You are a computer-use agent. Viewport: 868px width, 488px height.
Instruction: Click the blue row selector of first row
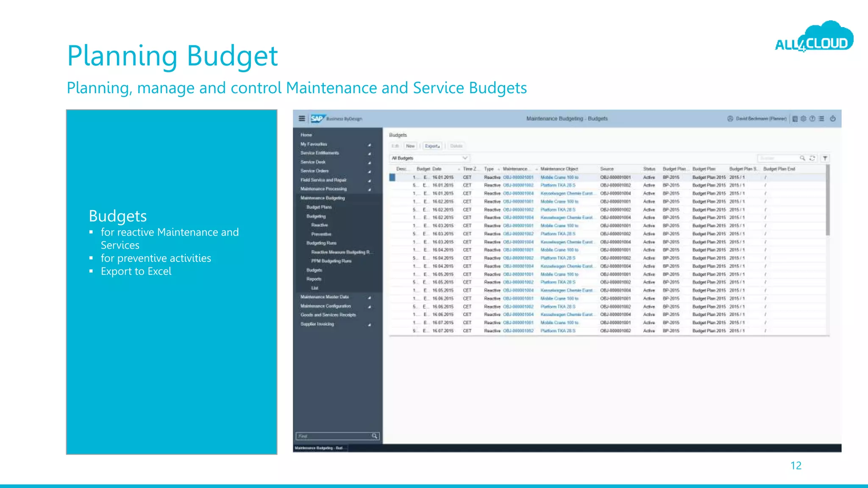click(x=392, y=177)
